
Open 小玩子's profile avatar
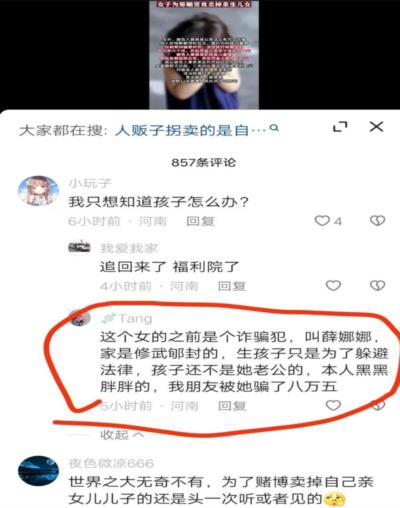click(38, 191)
